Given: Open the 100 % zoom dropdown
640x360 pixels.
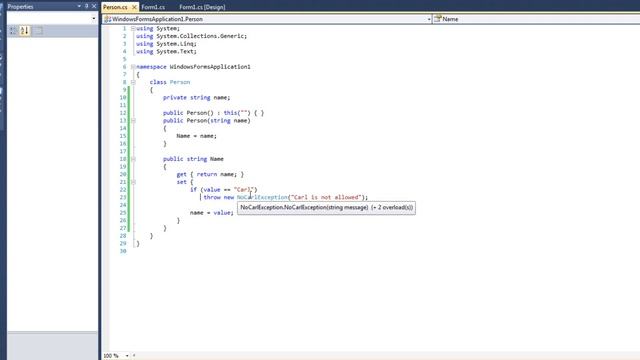Looking at the screenshot, I should 127,356.
